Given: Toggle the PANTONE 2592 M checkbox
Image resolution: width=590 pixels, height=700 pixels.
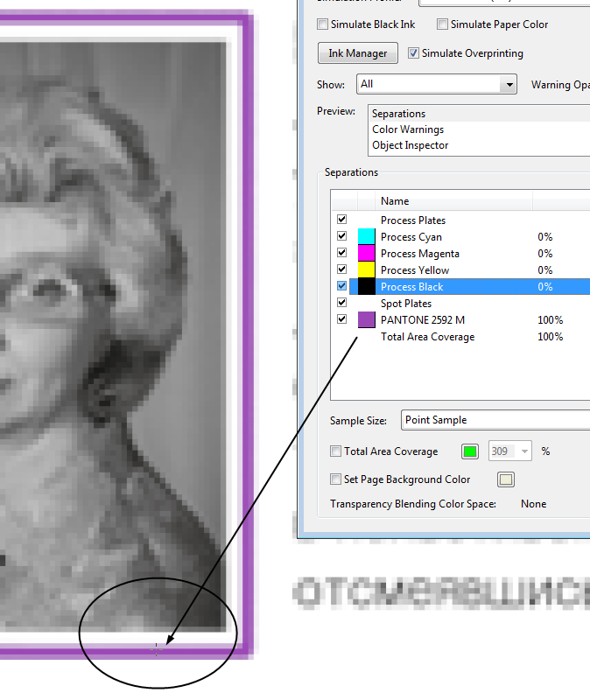Looking at the screenshot, I should (342, 319).
